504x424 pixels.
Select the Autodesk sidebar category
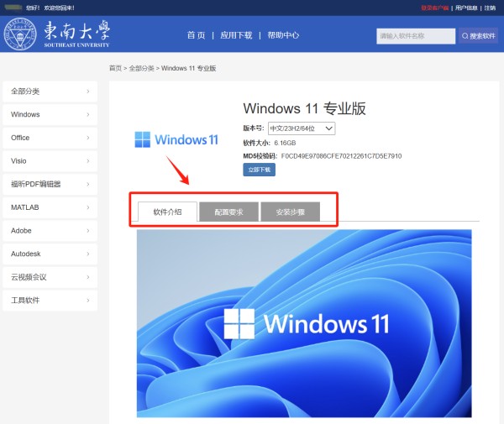(50, 254)
